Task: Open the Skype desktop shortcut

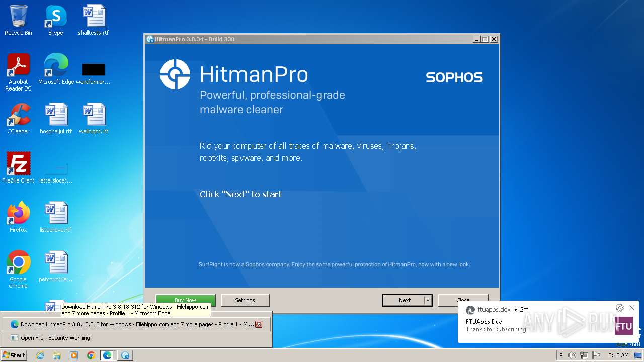Action: tap(56, 20)
